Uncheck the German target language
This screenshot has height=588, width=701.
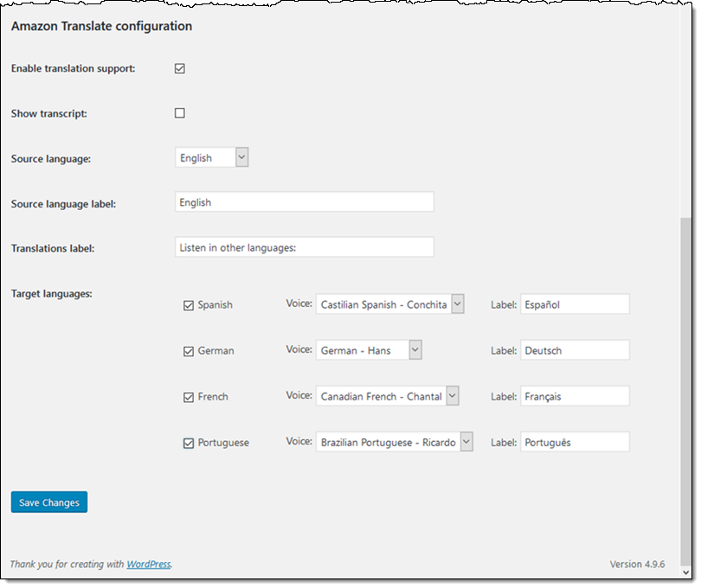tap(189, 351)
